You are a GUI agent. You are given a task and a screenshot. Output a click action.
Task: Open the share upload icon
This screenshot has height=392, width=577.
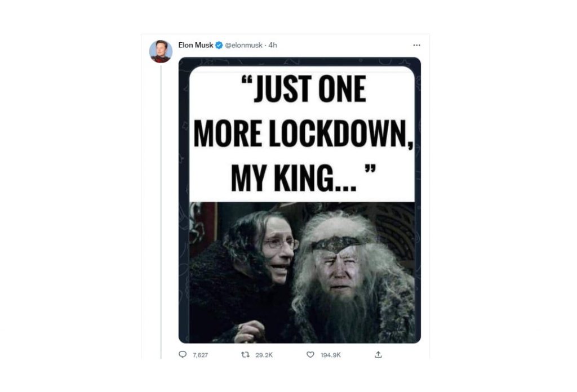[x=378, y=354]
